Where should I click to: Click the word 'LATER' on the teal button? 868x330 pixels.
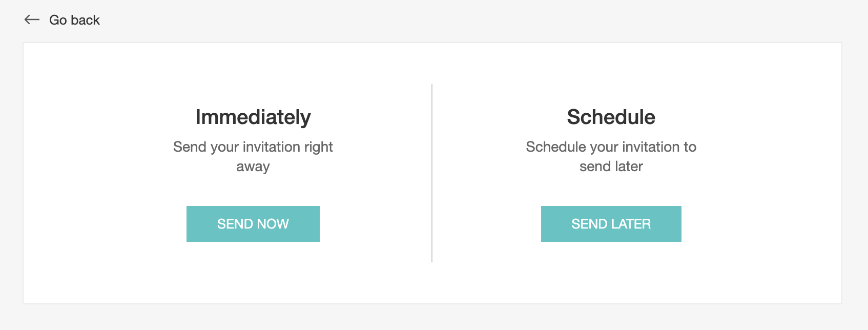(x=631, y=224)
